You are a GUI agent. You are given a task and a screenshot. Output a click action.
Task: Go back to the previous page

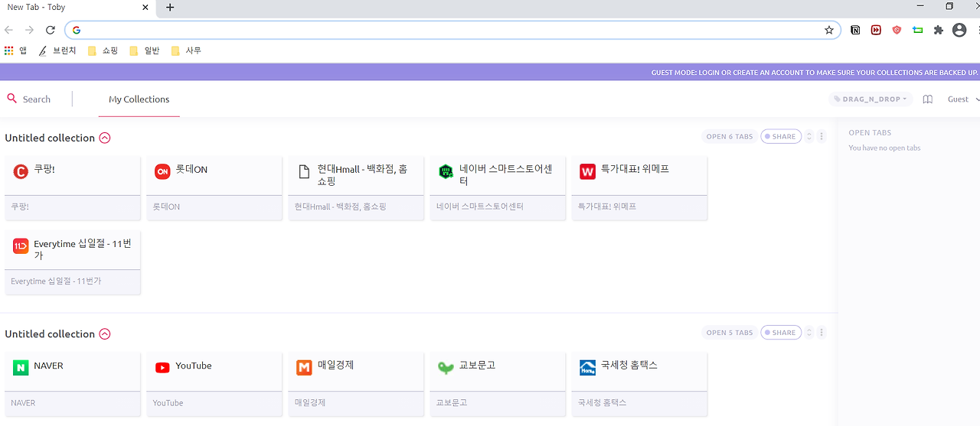(9, 30)
